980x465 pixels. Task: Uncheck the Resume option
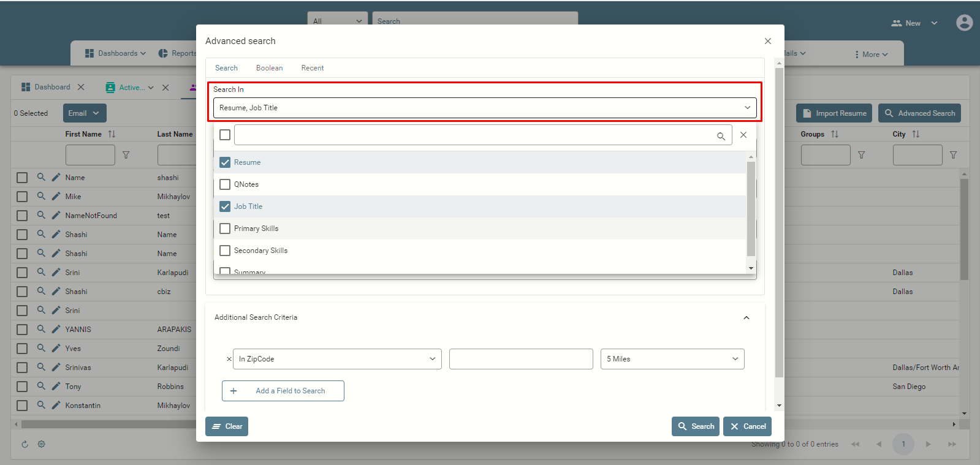225,162
